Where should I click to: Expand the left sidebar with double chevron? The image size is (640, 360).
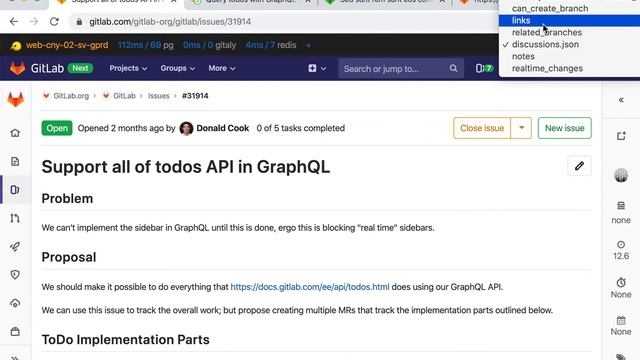(x=15, y=358)
